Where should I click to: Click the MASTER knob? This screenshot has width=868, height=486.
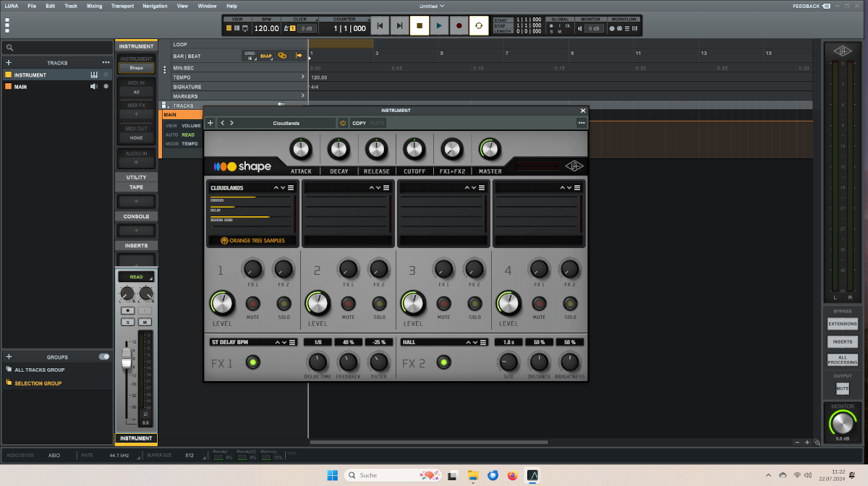(490, 149)
